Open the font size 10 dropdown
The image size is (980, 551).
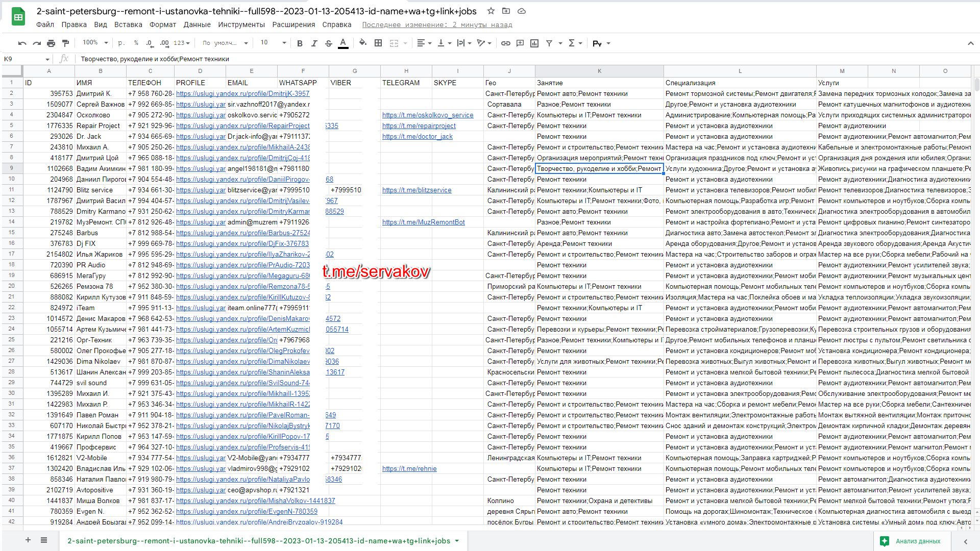pos(273,43)
